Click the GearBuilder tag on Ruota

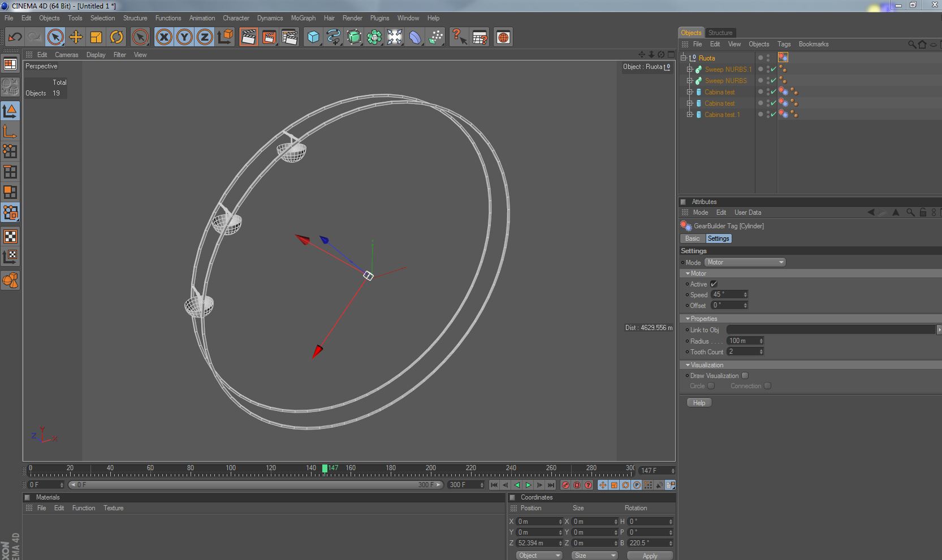pos(783,58)
